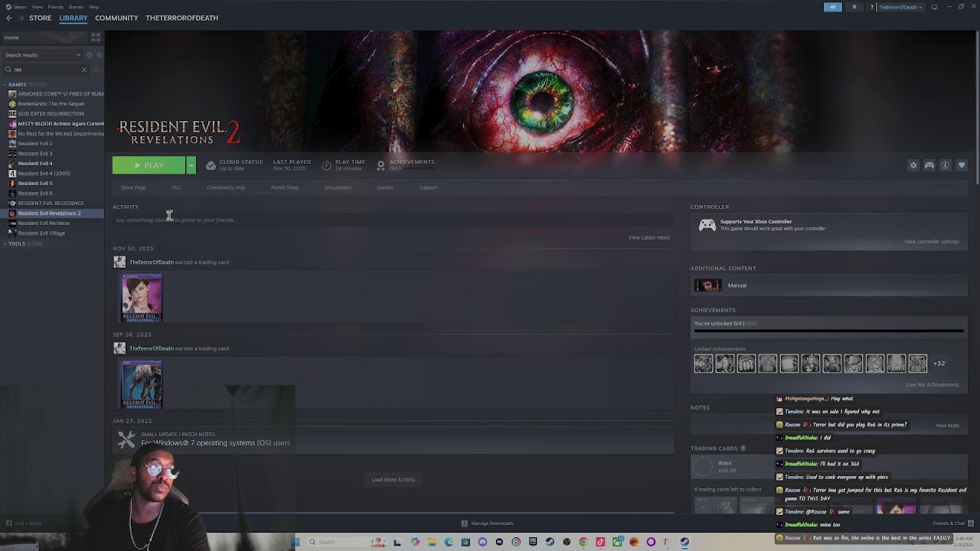Open the Community Hub link

[x=226, y=187]
